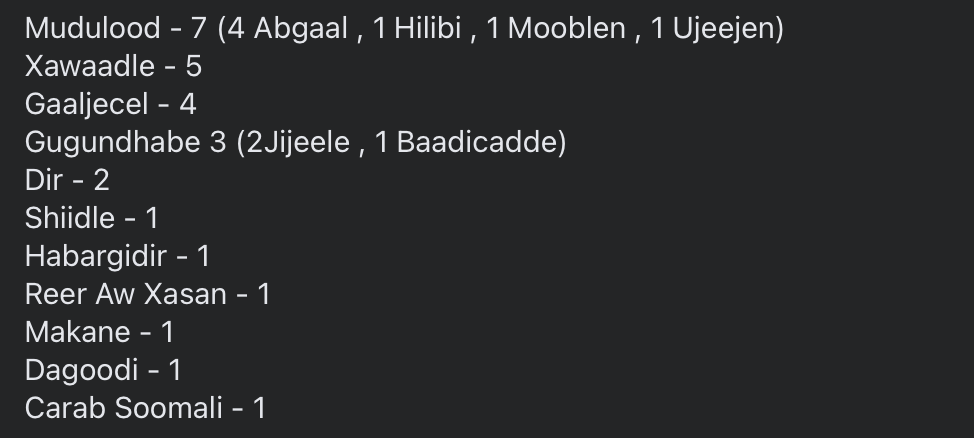
Task: Click the word 2Jijeele
Action: pyautogui.click(x=298, y=142)
